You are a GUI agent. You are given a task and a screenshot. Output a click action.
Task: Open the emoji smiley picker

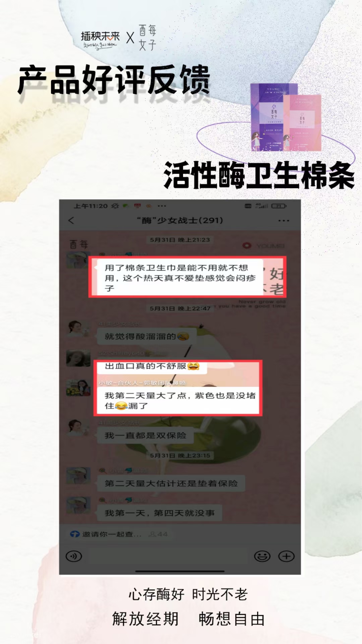[262, 556]
